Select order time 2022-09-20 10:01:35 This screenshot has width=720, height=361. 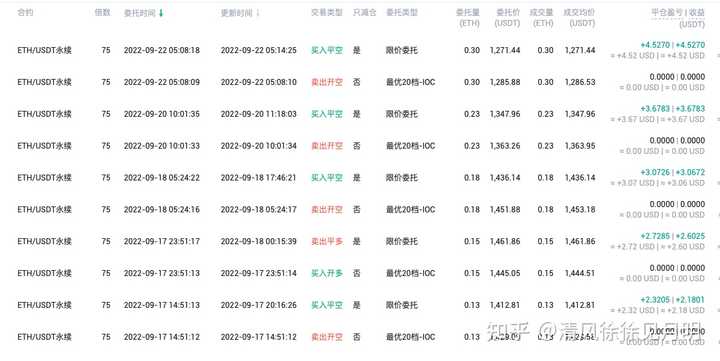[162, 114]
